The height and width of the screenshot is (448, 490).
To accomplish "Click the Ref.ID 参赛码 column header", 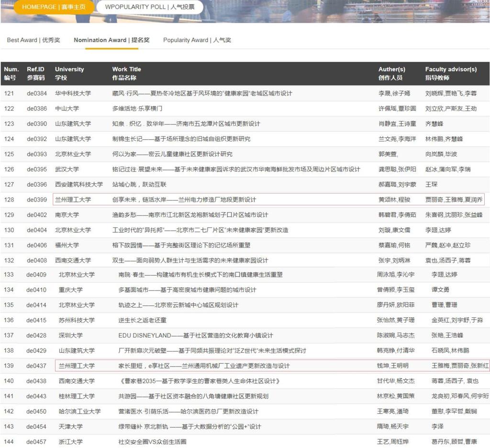I will [36, 73].
